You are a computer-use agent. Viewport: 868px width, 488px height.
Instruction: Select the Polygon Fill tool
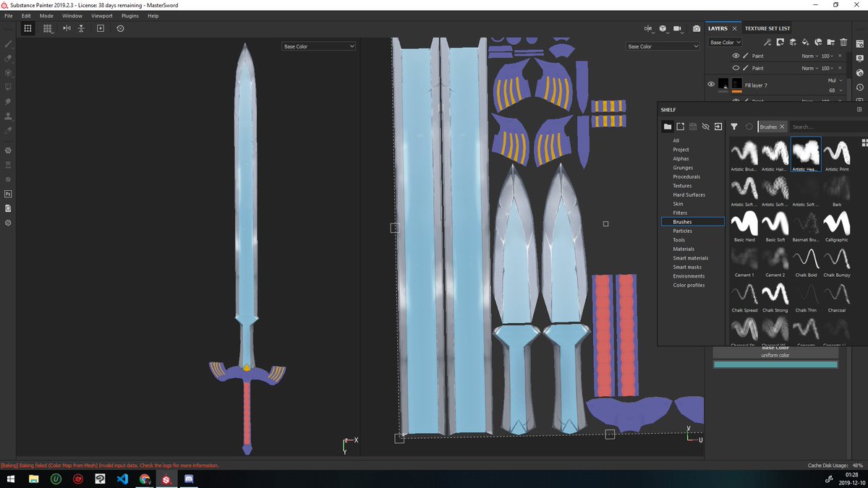point(8,87)
